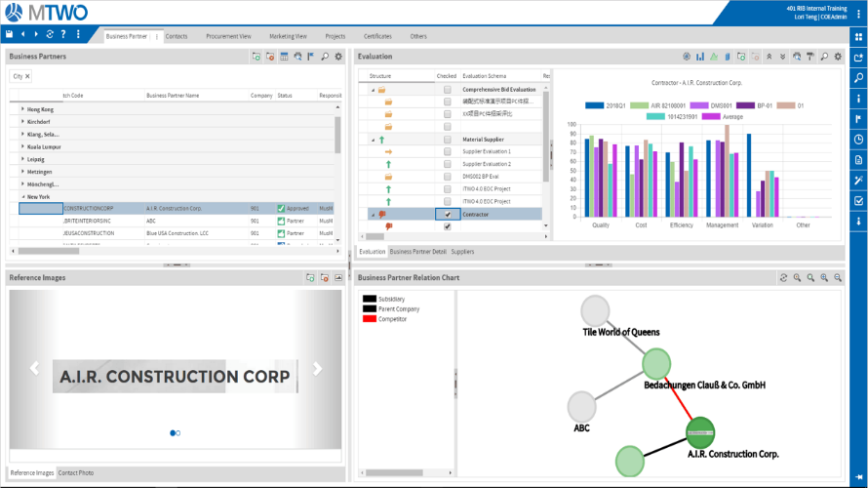Viewport: 868px width, 488px height.
Task: Refresh the Business Partner Relation Chart
Action: [783, 278]
